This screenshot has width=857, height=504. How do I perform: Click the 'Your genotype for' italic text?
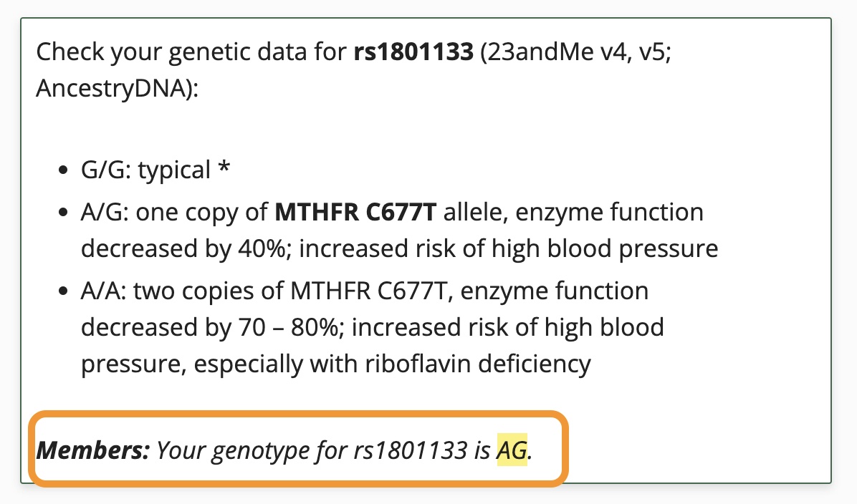click(252, 450)
